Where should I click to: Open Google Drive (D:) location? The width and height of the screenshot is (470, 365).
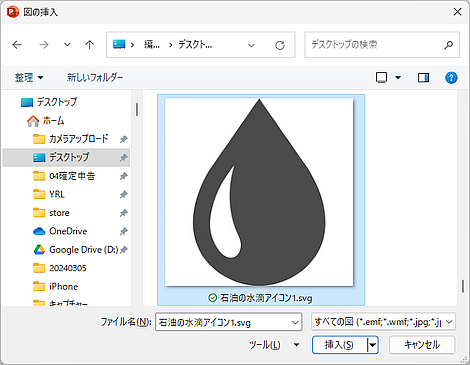(76, 249)
